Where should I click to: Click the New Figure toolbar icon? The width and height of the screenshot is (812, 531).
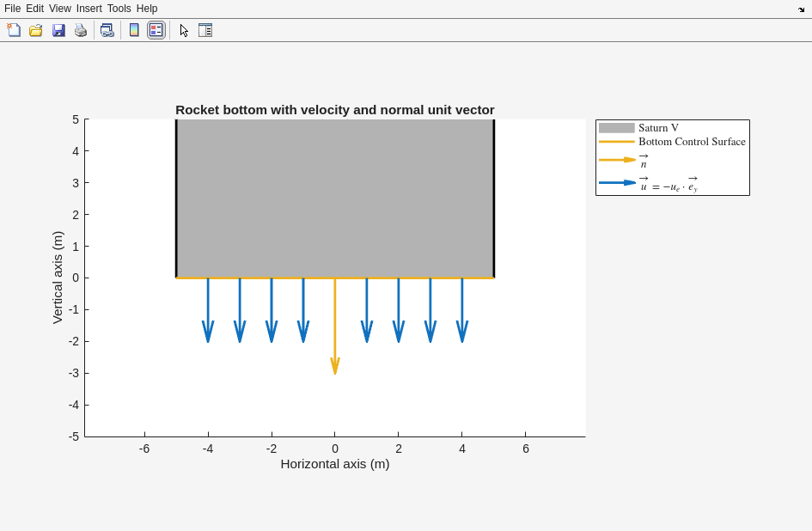click(x=14, y=30)
